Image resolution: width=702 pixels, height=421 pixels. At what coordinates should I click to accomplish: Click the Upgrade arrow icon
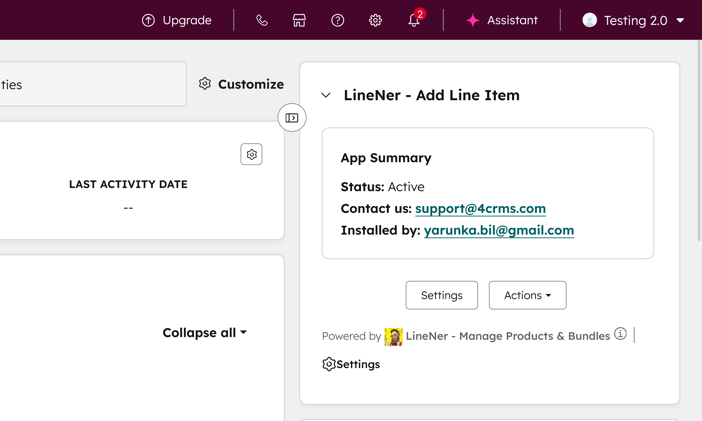pos(148,20)
